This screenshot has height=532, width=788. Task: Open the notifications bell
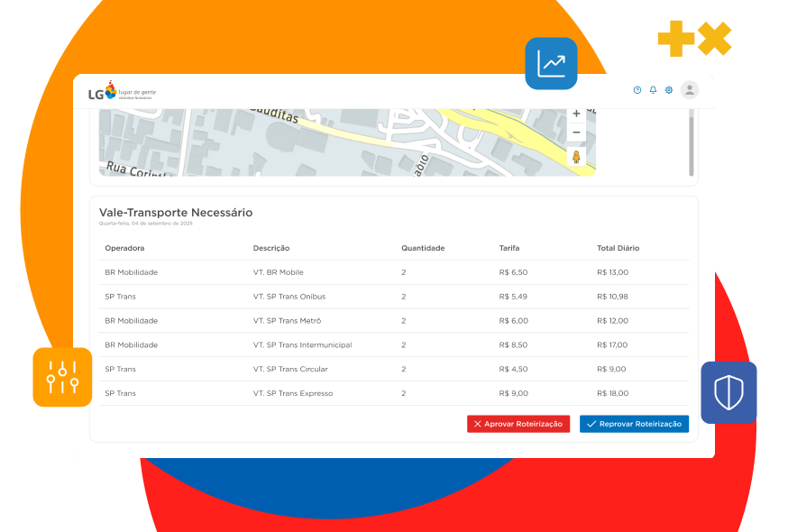click(x=652, y=89)
